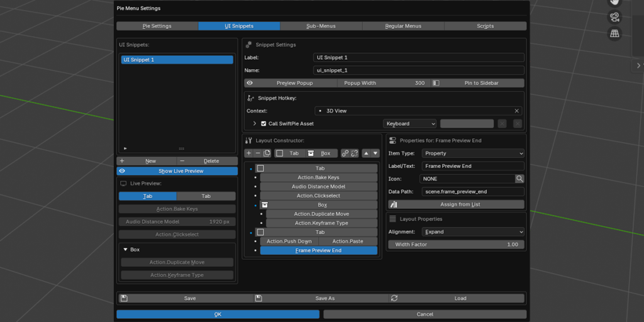Open the Keyboard input type dropdown
The image size is (644, 322).
409,124
